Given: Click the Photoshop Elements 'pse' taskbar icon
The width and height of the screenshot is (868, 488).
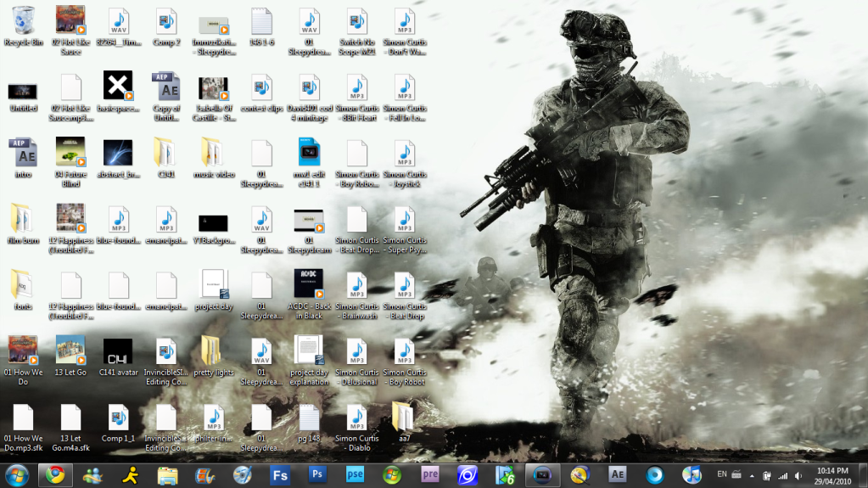Looking at the screenshot, I should (x=355, y=474).
